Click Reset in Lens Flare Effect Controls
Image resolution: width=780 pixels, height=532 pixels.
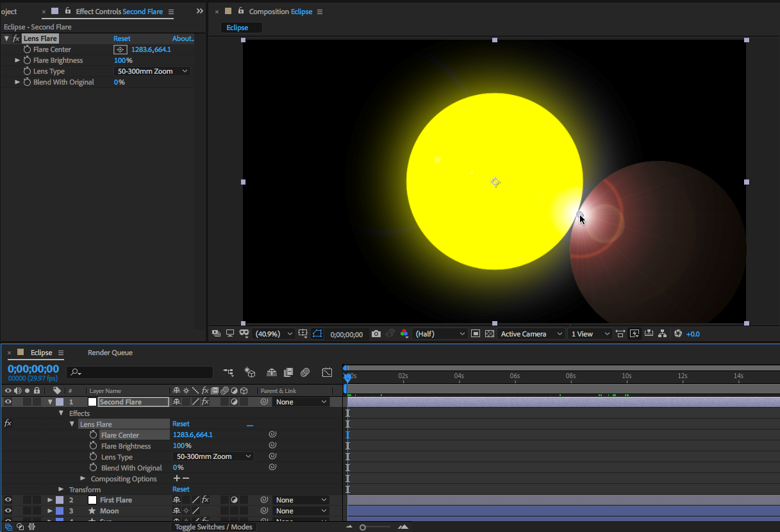tap(122, 38)
